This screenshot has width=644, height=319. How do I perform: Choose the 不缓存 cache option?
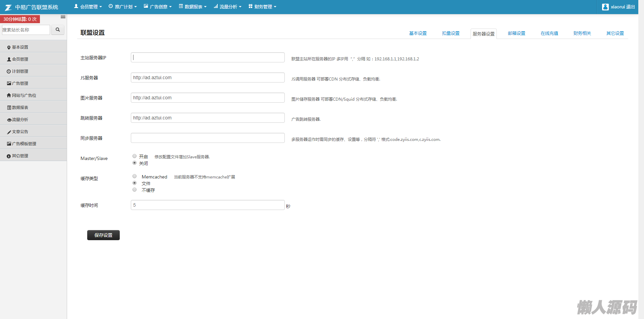click(135, 190)
